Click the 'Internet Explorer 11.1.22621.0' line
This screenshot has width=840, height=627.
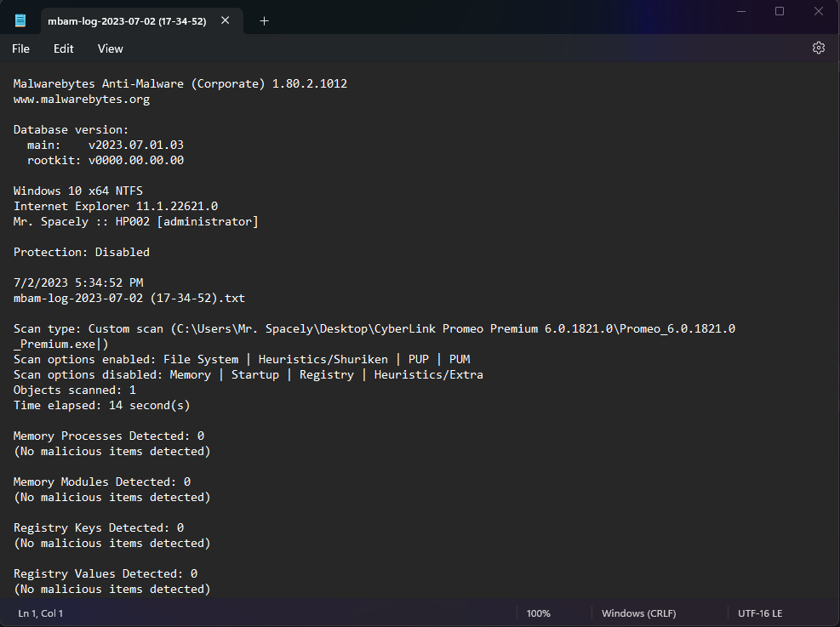(116, 207)
